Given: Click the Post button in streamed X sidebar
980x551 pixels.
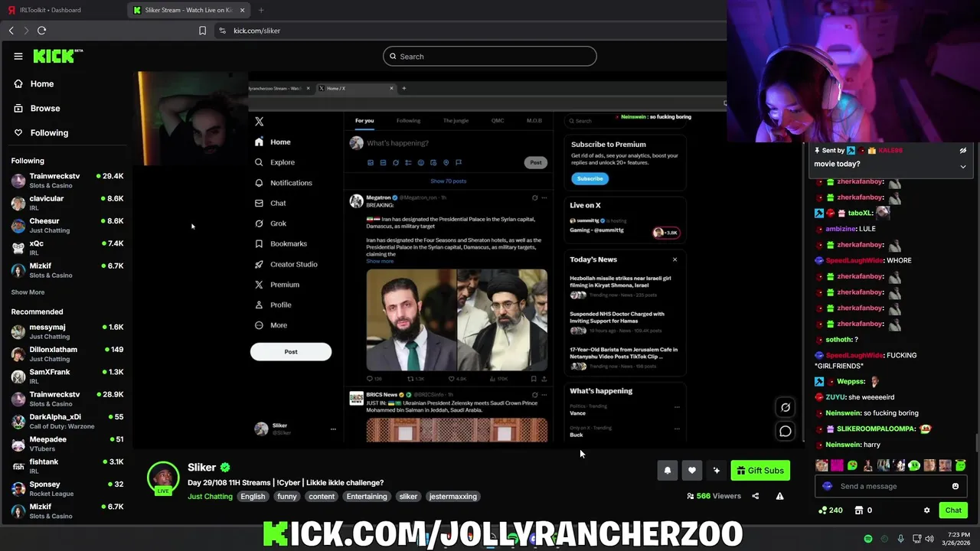Looking at the screenshot, I should pyautogui.click(x=291, y=351).
